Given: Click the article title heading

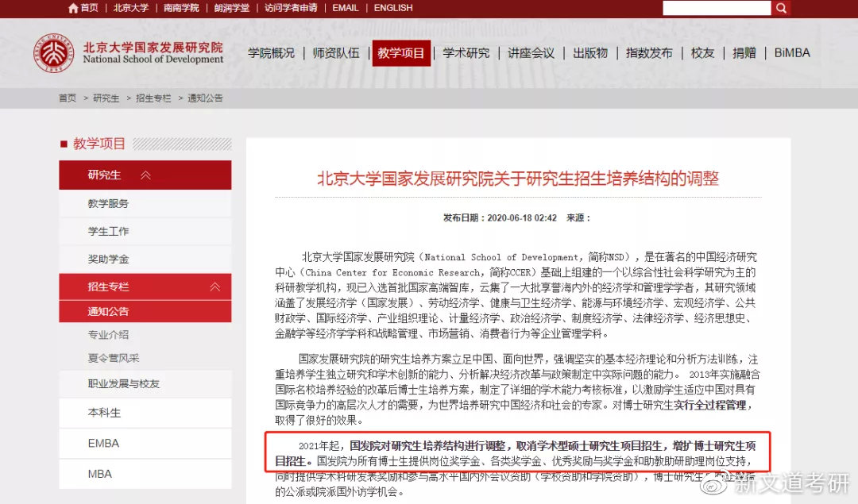Looking at the screenshot, I should pyautogui.click(x=518, y=179).
